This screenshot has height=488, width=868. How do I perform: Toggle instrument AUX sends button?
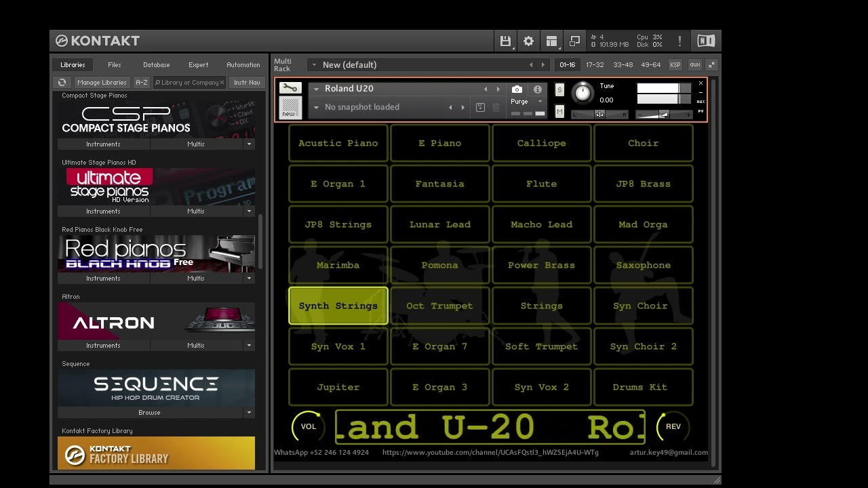[x=701, y=102]
